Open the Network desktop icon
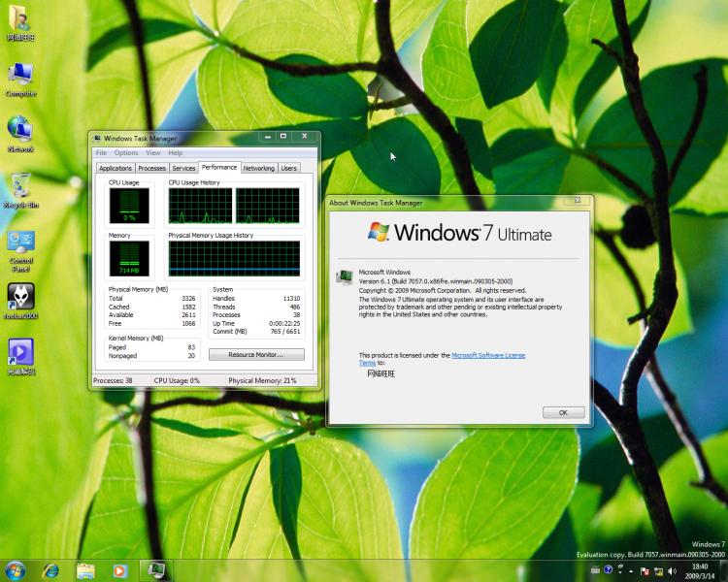The width and height of the screenshot is (728, 582). (x=20, y=135)
